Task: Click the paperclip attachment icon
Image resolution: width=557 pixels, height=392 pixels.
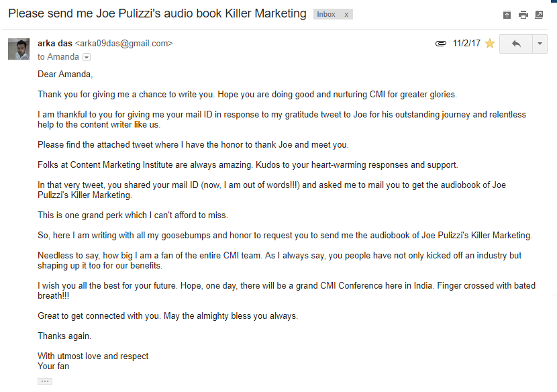Action: click(x=440, y=44)
